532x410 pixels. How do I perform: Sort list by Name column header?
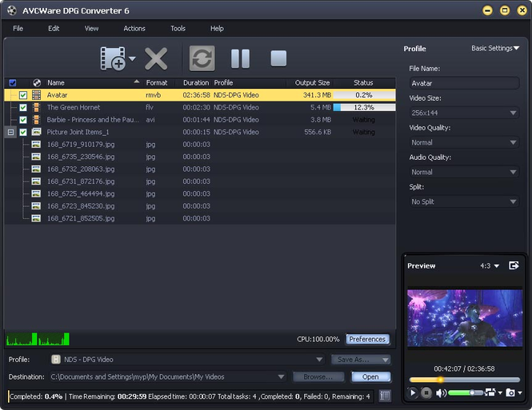92,82
